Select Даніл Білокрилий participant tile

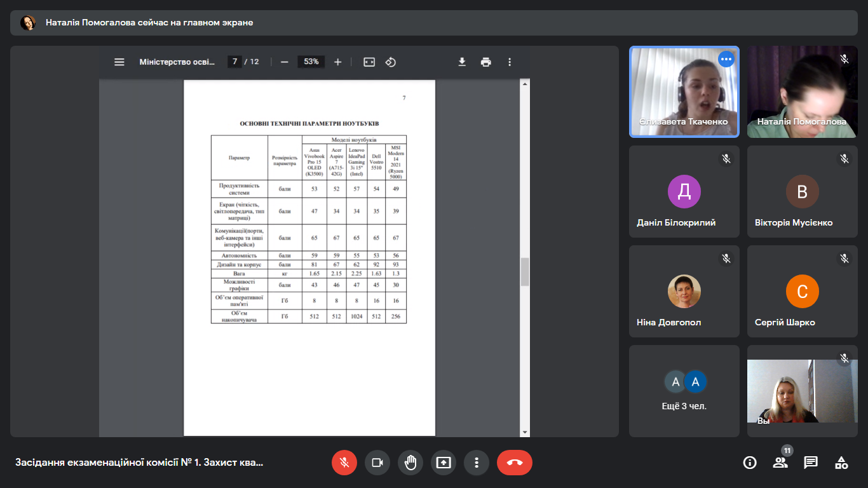(684, 192)
